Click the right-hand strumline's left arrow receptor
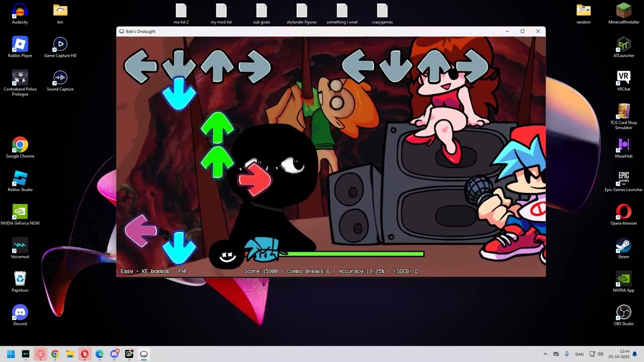 point(358,66)
